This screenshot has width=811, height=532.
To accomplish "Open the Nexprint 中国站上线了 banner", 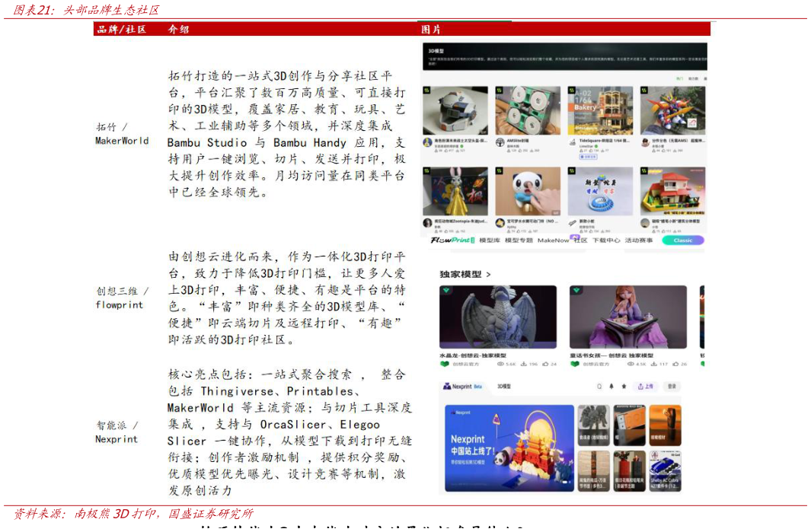I will 509,449.
